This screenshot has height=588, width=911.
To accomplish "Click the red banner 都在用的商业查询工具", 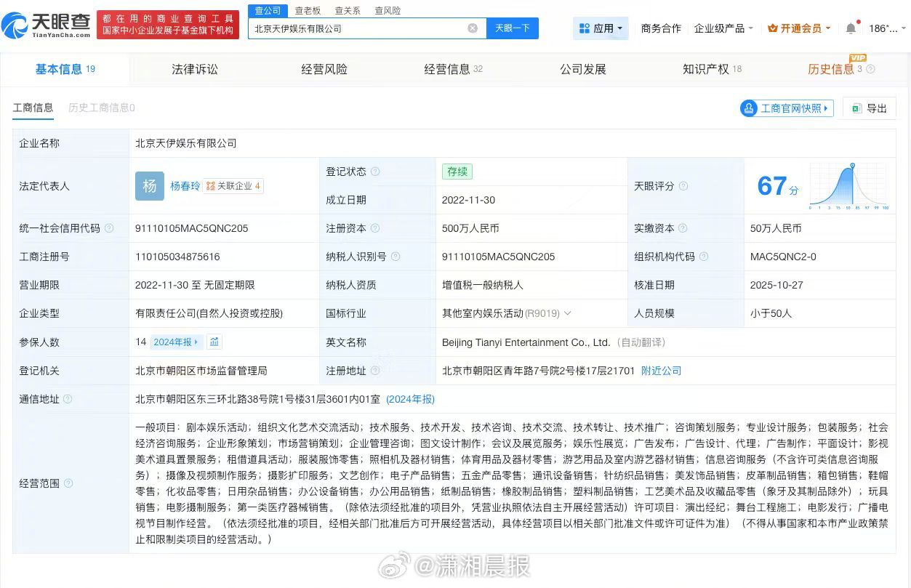I will coord(168,25).
